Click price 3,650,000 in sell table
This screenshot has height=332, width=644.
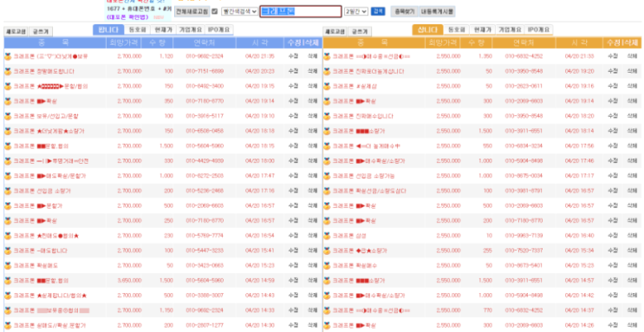(129, 281)
